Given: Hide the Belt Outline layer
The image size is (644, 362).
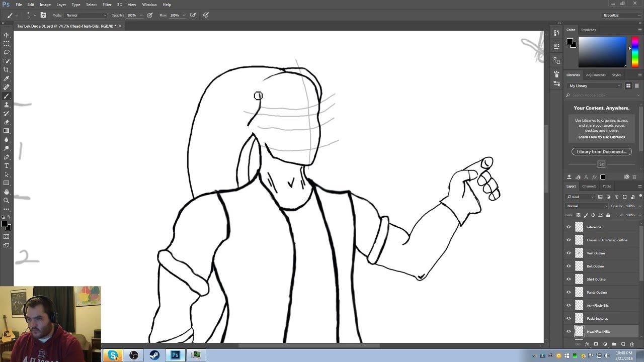Looking at the screenshot, I should coord(569,266).
